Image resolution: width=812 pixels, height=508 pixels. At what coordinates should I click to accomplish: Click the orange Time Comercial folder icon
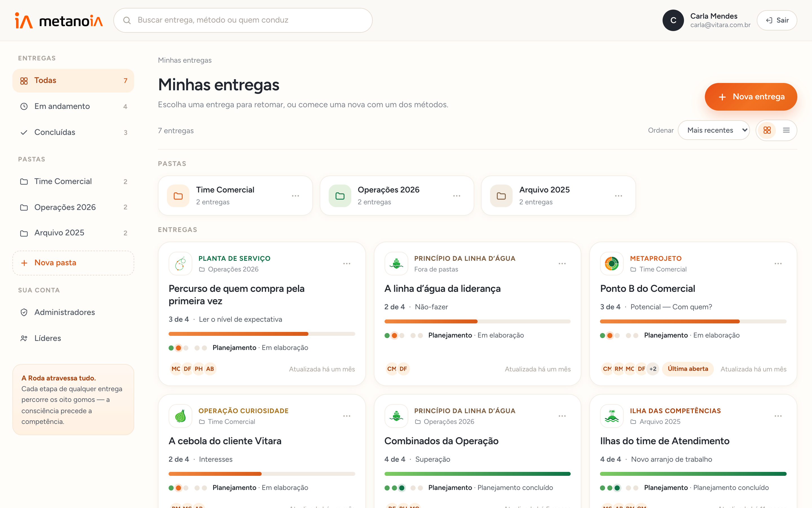tap(178, 196)
